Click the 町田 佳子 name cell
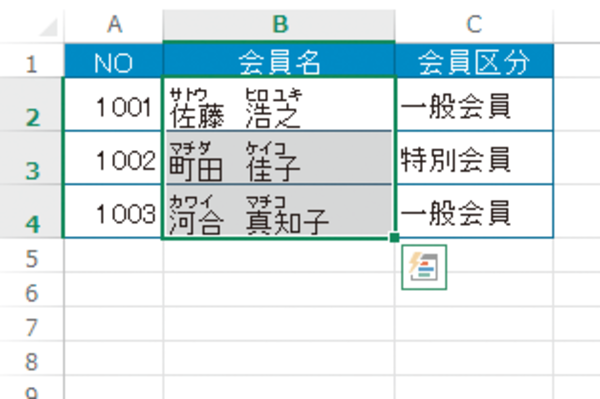The width and height of the screenshot is (600, 399). [x=279, y=158]
